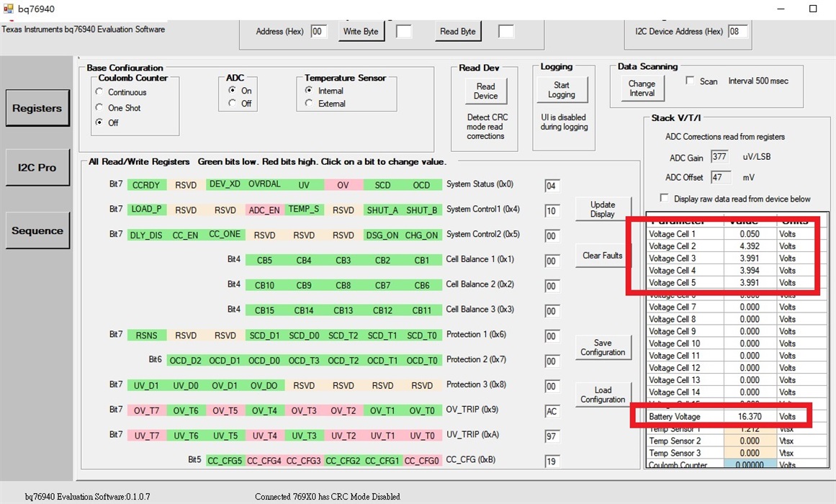This screenshot has width=836, height=504.
Task: Toggle the UV_D1 bit in Protection 3
Action: [146, 385]
